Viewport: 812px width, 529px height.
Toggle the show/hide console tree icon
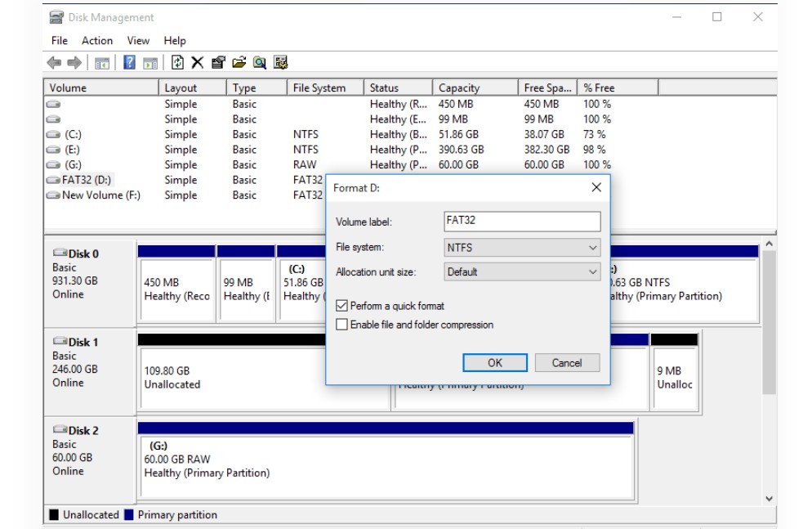pyautogui.click(x=102, y=63)
